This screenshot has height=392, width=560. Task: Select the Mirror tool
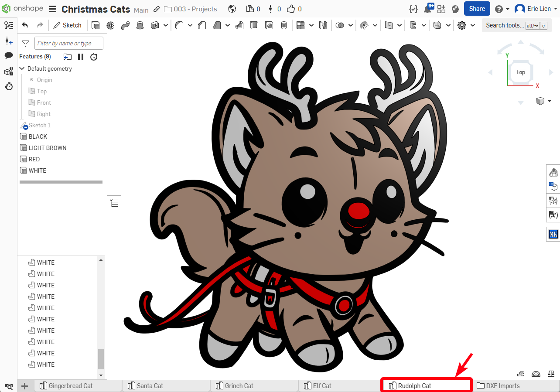pyautogui.click(x=323, y=25)
